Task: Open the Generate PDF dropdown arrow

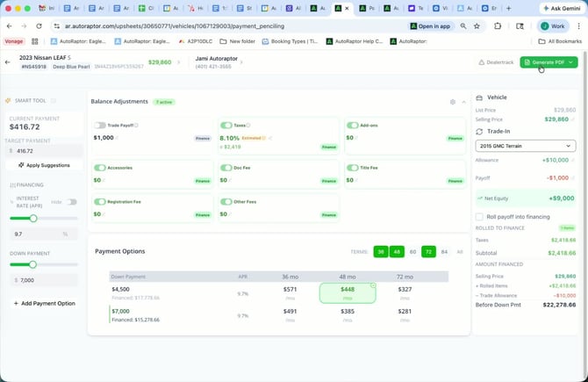Action: [572, 62]
